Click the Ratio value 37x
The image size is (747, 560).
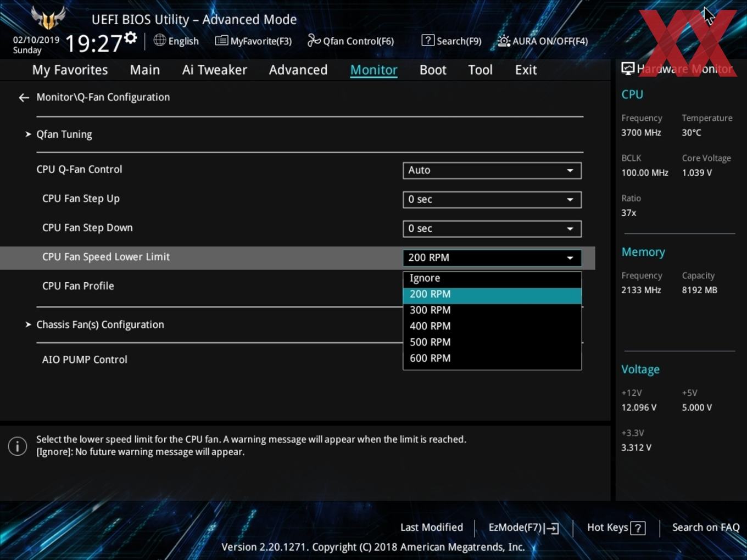pos(628,213)
